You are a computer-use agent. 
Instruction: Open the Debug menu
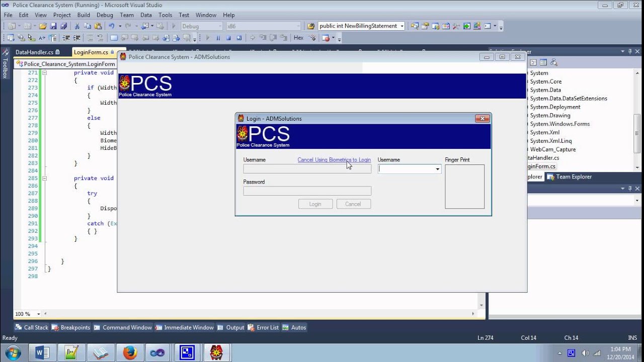[105, 15]
